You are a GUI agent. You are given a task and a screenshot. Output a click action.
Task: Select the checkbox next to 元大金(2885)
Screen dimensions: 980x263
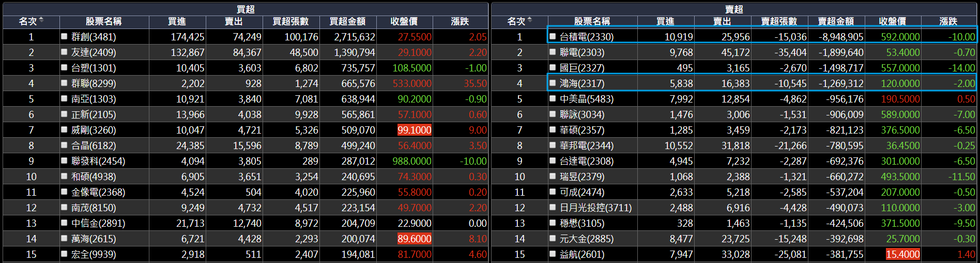553,238
